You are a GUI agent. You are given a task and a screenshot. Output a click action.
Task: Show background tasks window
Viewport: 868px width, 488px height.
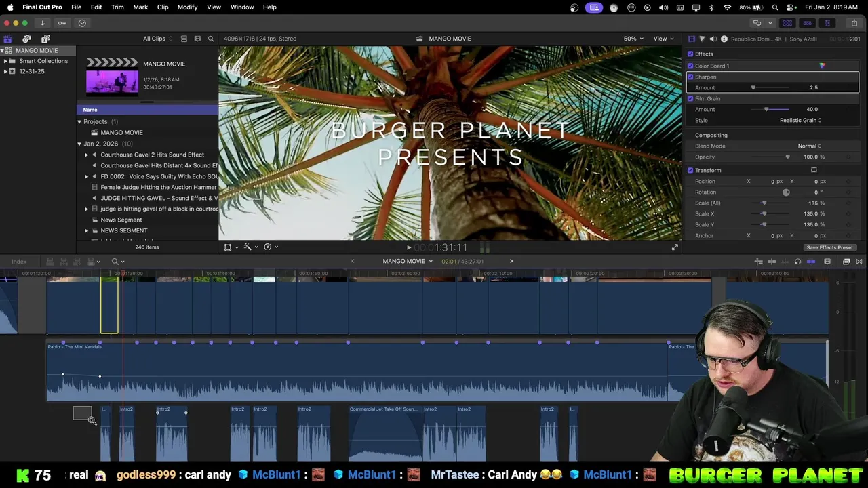click(x=82, y=23)
